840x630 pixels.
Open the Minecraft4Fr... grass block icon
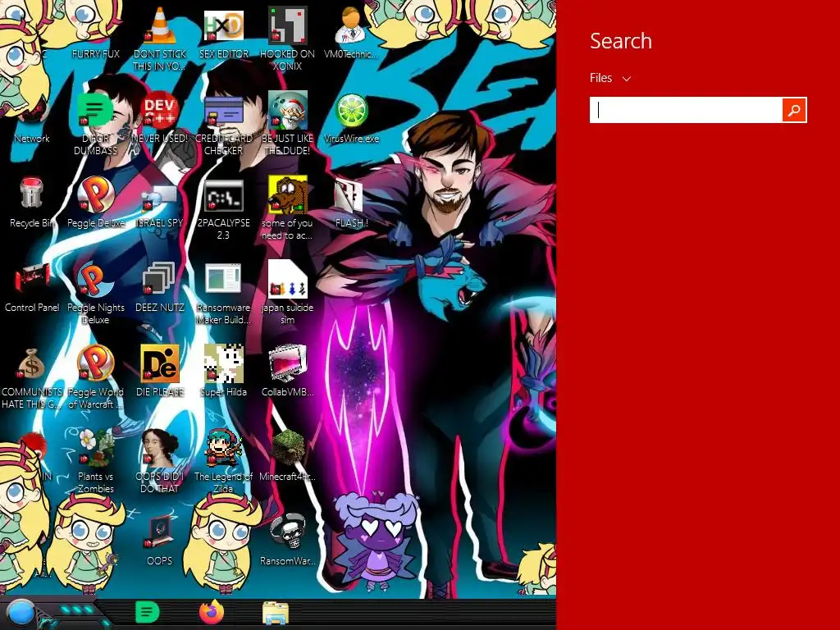point(288,448)
